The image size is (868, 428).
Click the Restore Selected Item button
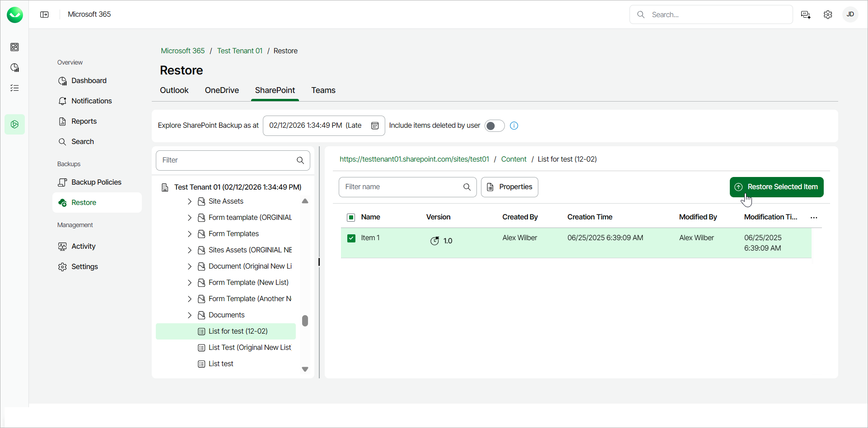(776, 187)
